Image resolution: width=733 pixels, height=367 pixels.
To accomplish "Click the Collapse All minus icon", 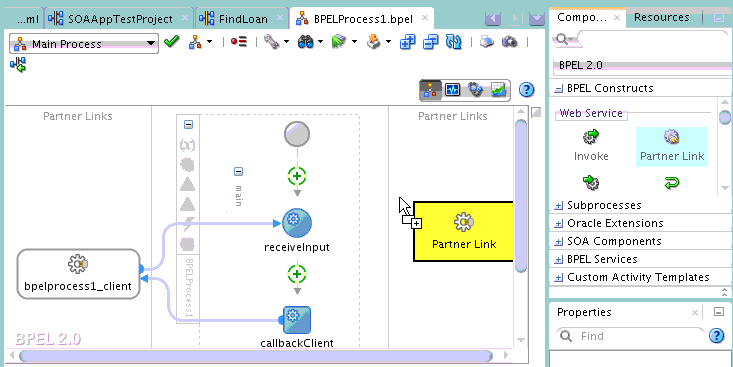I will coord(431,43).
